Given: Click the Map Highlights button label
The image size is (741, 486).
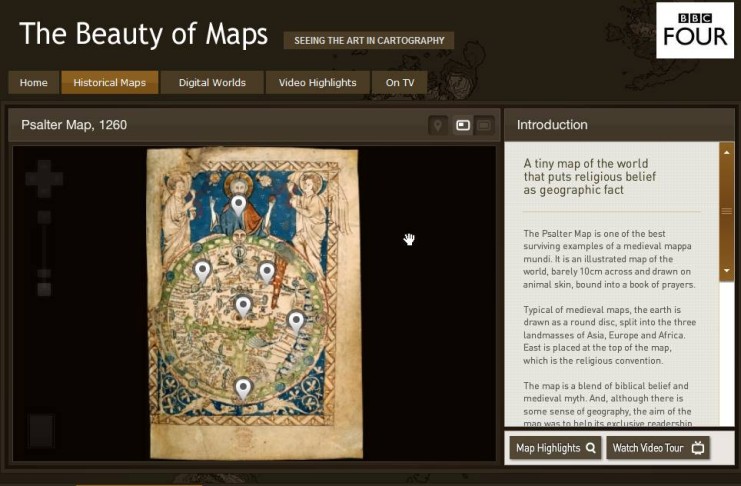Looking at the screenshot, I should click(x=548, y=448).
